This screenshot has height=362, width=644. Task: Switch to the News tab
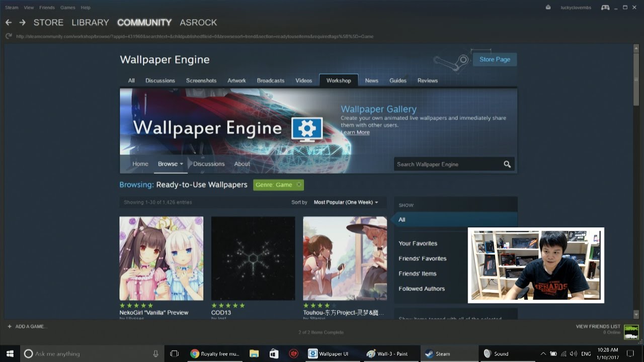[x=372, y=80]
